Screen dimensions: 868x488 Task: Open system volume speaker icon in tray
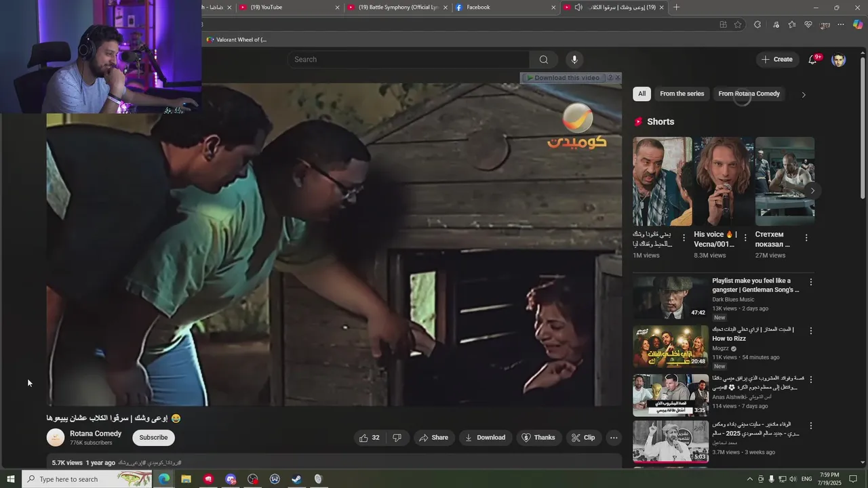[793, 479]
